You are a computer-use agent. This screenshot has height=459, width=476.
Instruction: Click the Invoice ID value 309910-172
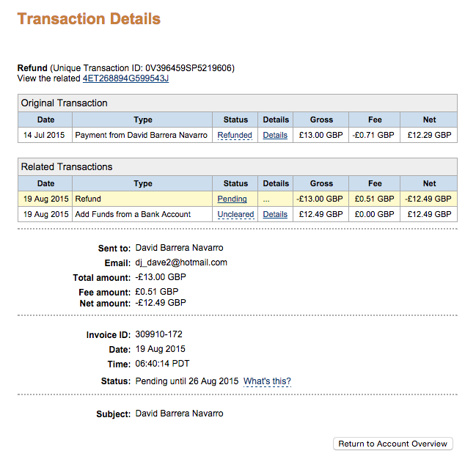[x=158, y=334]
